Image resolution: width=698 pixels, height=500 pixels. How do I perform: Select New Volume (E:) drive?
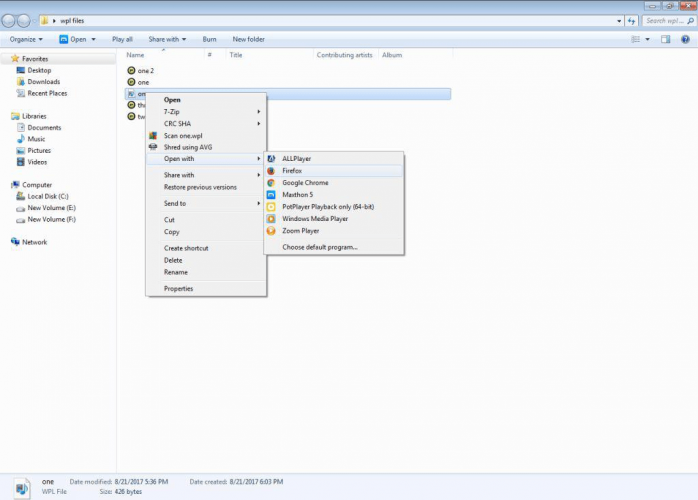[52, 207]
